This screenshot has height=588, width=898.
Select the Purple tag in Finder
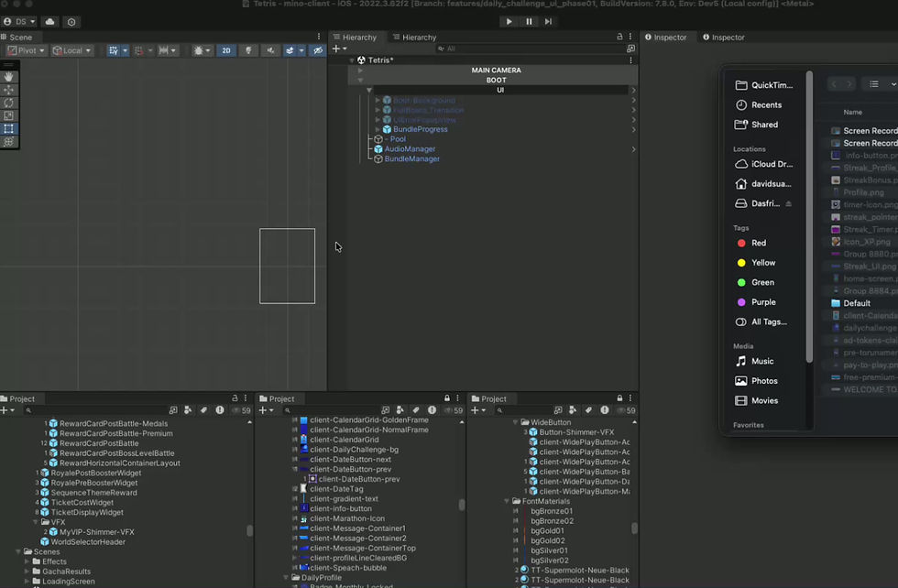tap(762, 301)
